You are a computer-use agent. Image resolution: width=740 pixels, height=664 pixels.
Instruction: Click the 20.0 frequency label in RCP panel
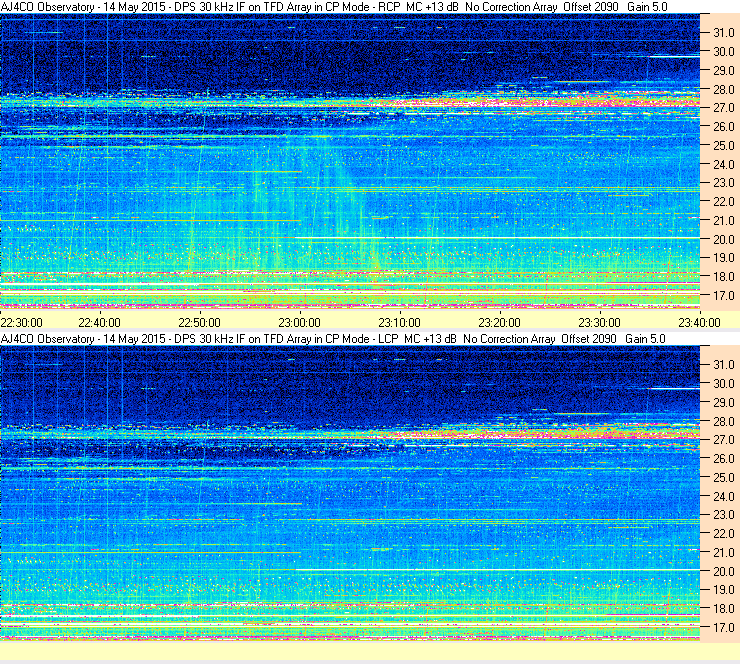[x=723, y=239]
